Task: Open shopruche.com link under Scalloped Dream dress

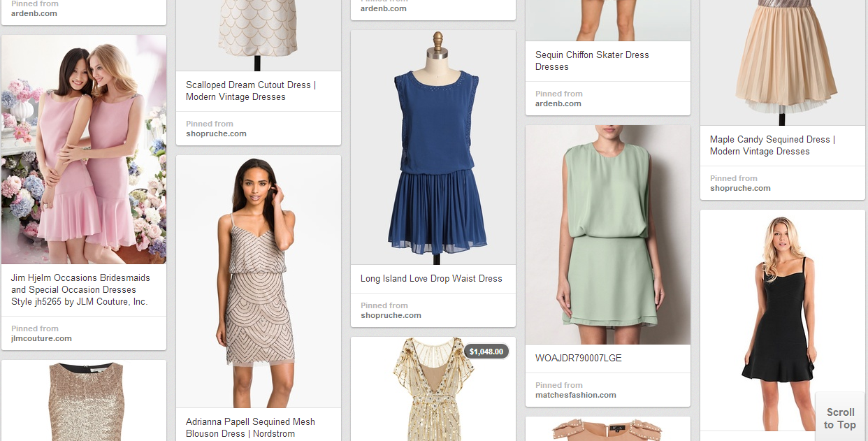Action: tap(216, 133)
